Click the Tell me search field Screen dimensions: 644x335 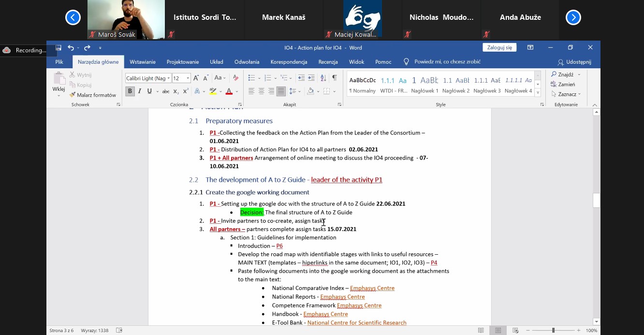(447, 62)
